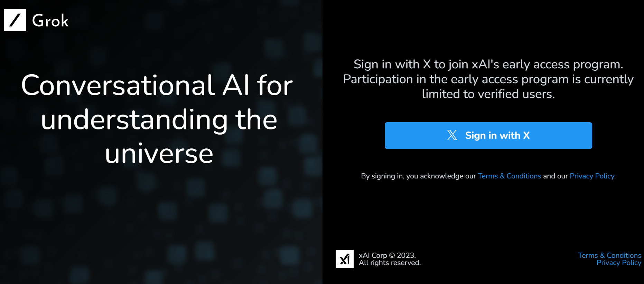
Task: Click the xAI logo icon in the footer
Action: tap(344, 259)
